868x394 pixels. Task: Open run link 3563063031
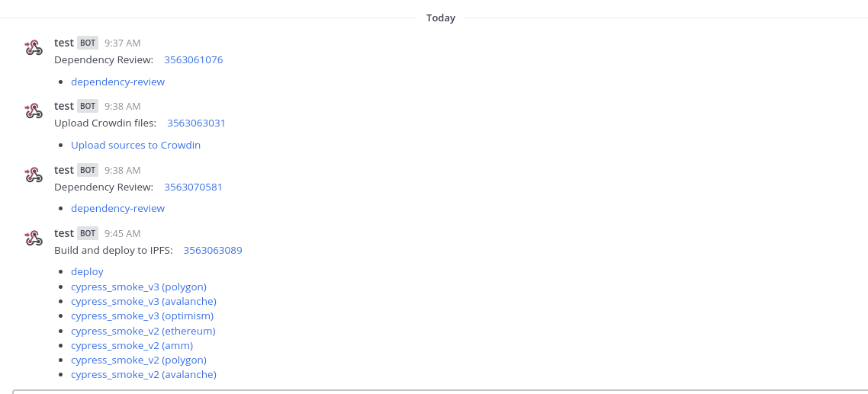point(197,123)
